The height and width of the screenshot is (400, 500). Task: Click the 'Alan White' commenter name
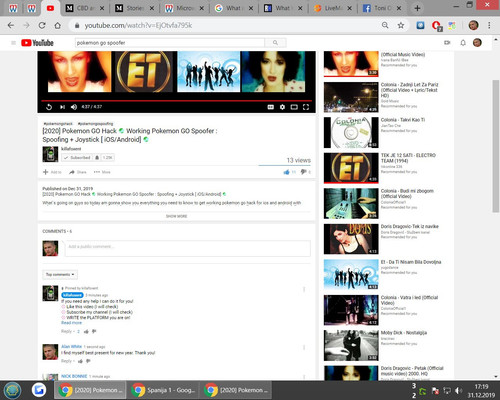click(x=71, y=346)
